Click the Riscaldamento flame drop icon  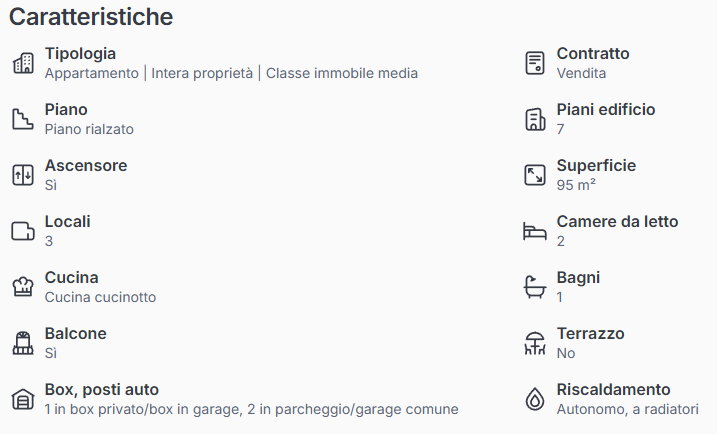coord(535,400)
